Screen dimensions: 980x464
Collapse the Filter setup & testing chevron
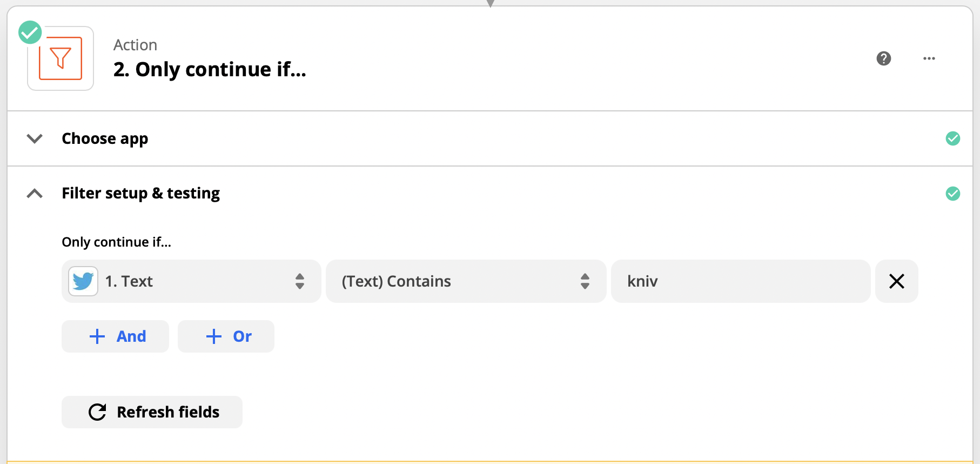pos(35,194)
